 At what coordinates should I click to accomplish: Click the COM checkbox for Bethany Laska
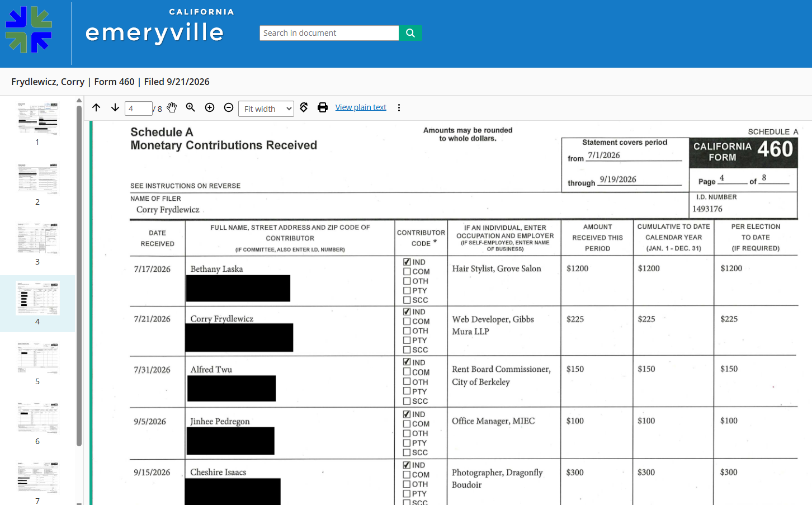point(407,271)
